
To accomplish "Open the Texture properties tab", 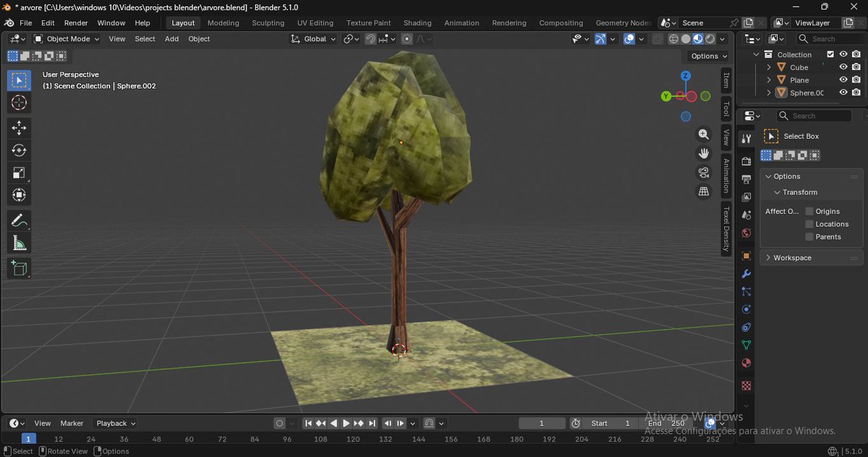I will tap(746, 385).
